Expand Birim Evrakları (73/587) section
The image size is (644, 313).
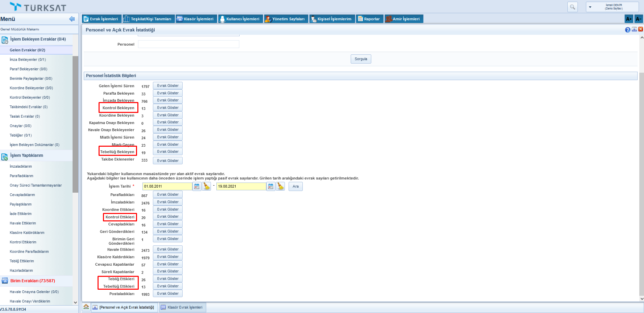pyautogui.click(x=32, y=281)
